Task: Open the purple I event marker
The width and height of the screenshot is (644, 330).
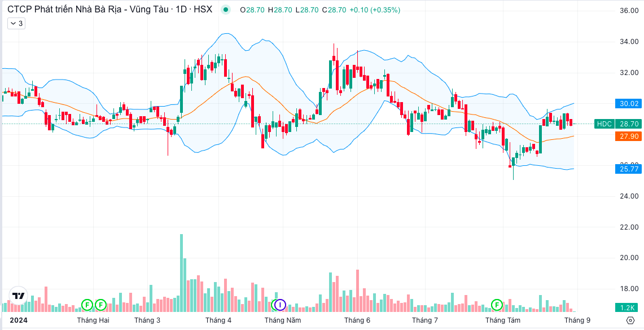Action: click(280, 305)
